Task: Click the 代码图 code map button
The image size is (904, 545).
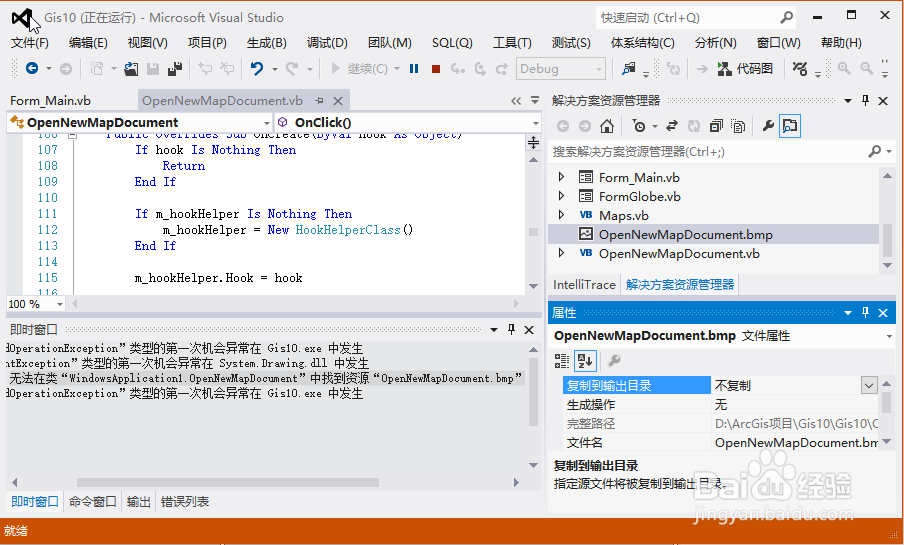Action: tap(745, 69)
